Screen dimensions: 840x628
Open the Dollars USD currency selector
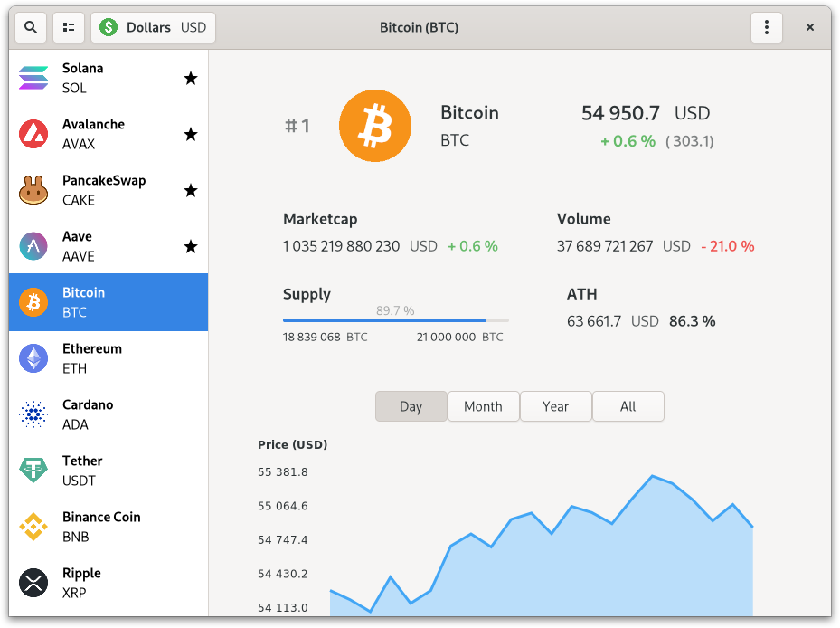click(x=153, y=27)
